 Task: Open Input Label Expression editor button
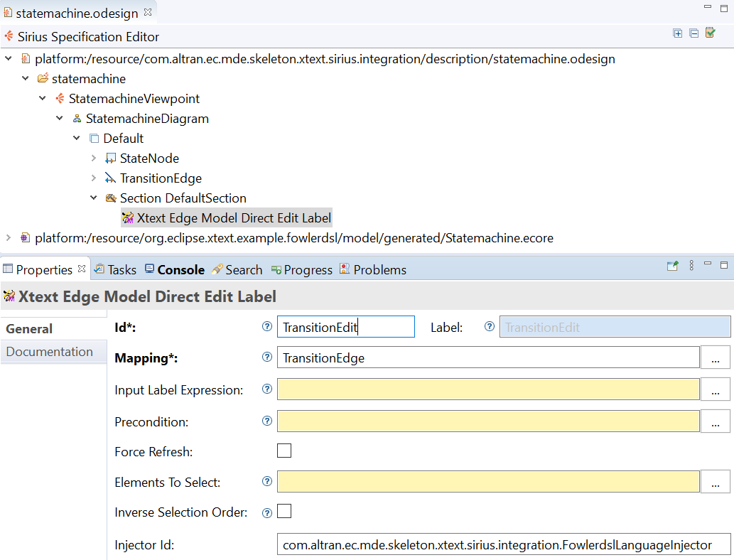pos(716,389)
